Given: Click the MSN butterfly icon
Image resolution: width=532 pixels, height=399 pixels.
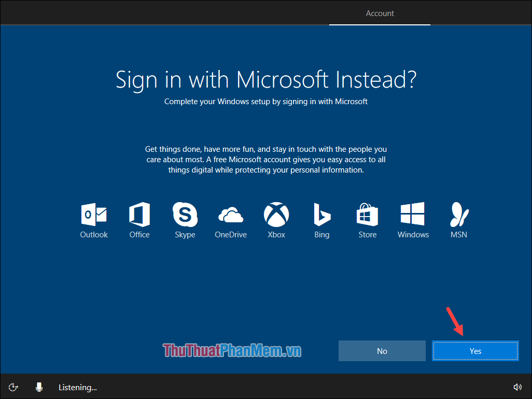Looking at the screenshot, I should (459, 213).
